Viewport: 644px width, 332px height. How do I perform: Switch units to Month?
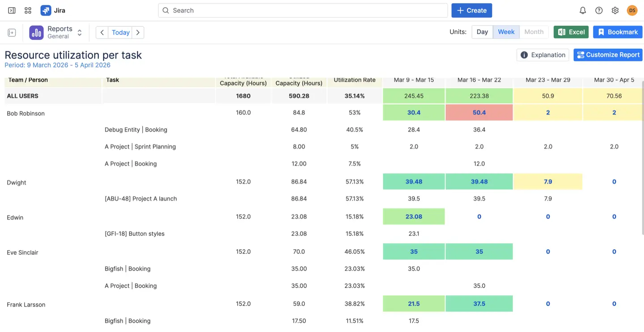(x=534, y=32)
